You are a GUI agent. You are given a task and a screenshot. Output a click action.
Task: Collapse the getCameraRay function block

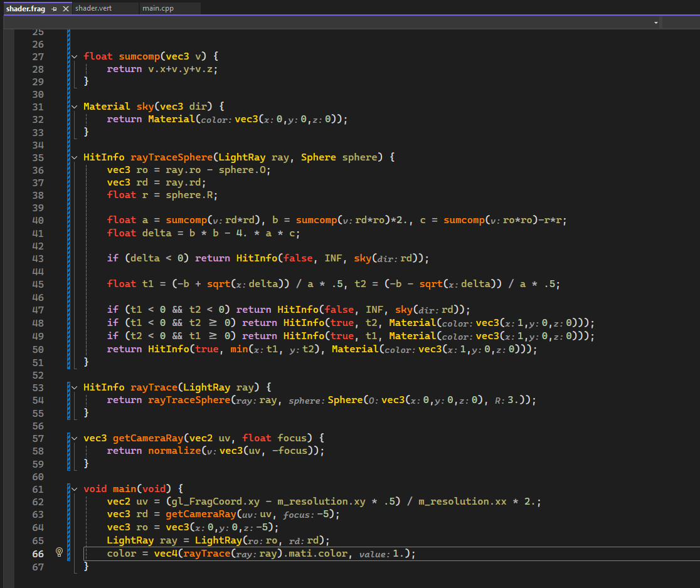pos(75,439)
